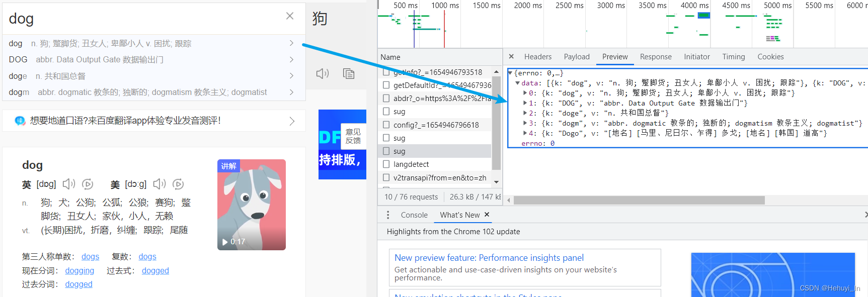Viewport: 868px width, 297px height.
Task: Select the langdetect request row
Action: coord(434,164)
